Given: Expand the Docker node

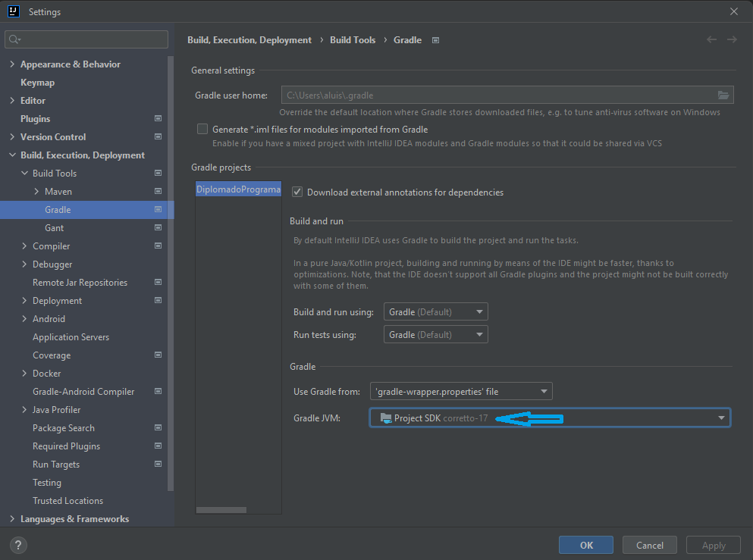Looking at the screenshot, I should coord(24,374).
